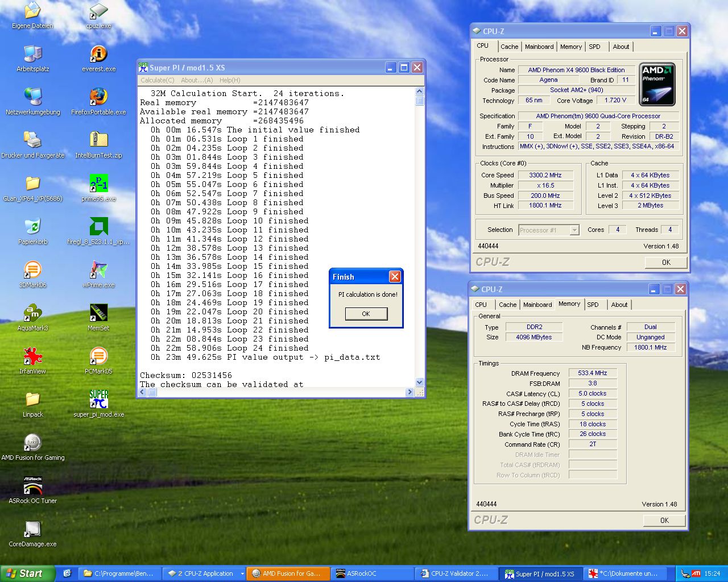
Task: Switch to AMD Fusion for Ga... taskbar button
Action: [288, 573]
